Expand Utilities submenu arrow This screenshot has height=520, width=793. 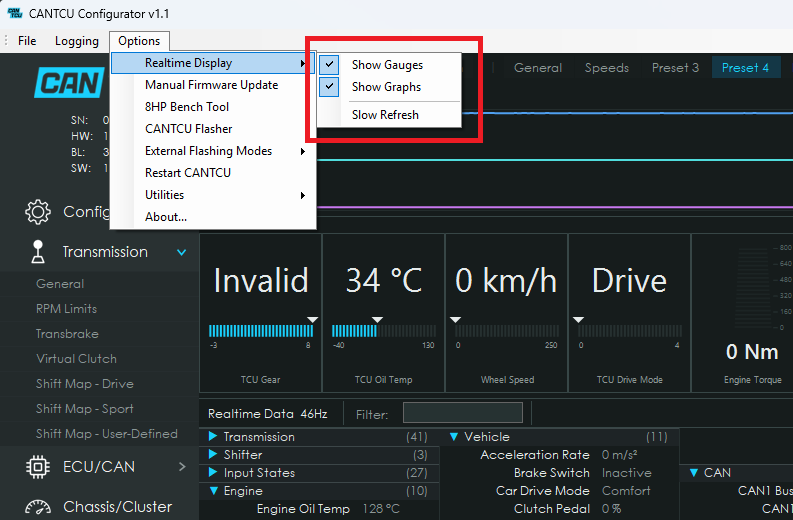pos(303,195)
